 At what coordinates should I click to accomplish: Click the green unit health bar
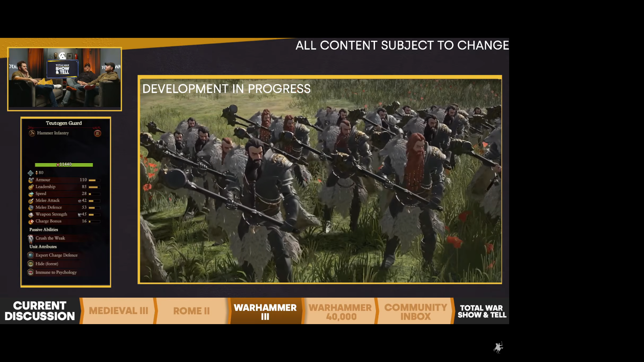pyautogui.click(x=64, y=165)
